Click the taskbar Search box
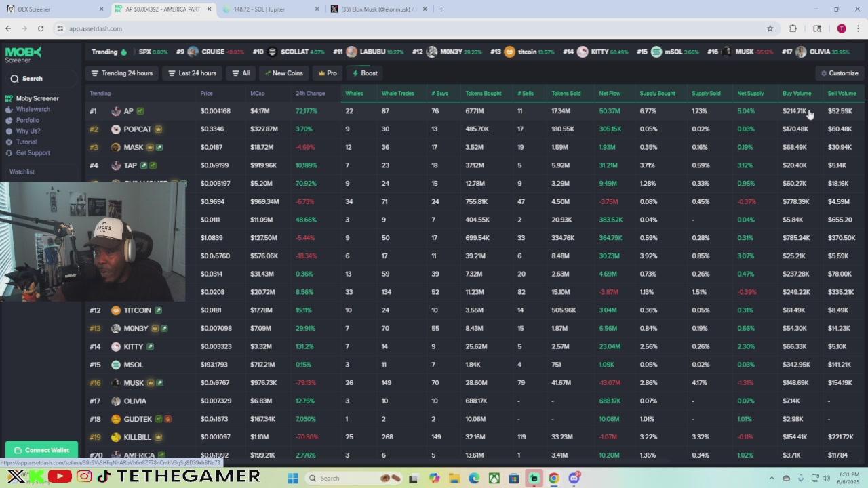The image size is (868, 488). coord(355,479)
